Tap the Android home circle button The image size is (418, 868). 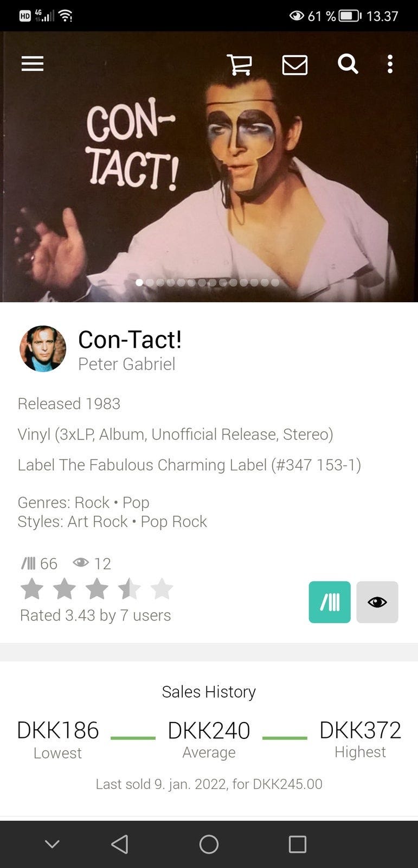point(209,844)
